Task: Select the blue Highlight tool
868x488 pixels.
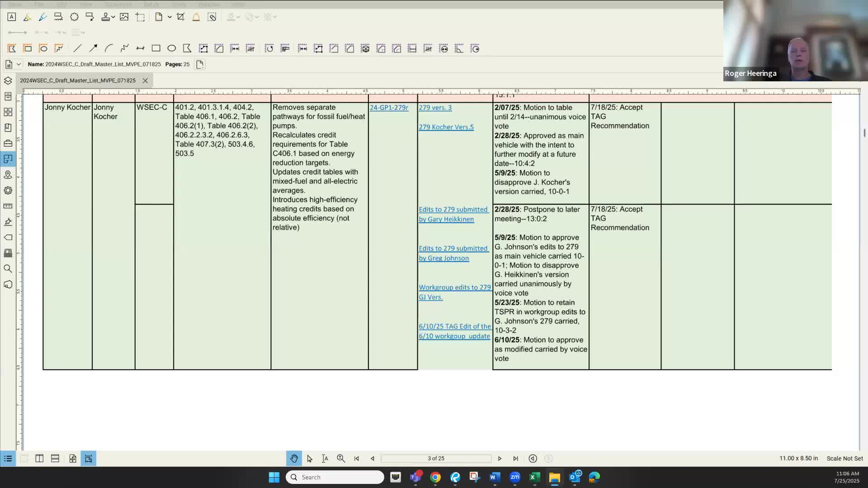Action: point(42,17)
